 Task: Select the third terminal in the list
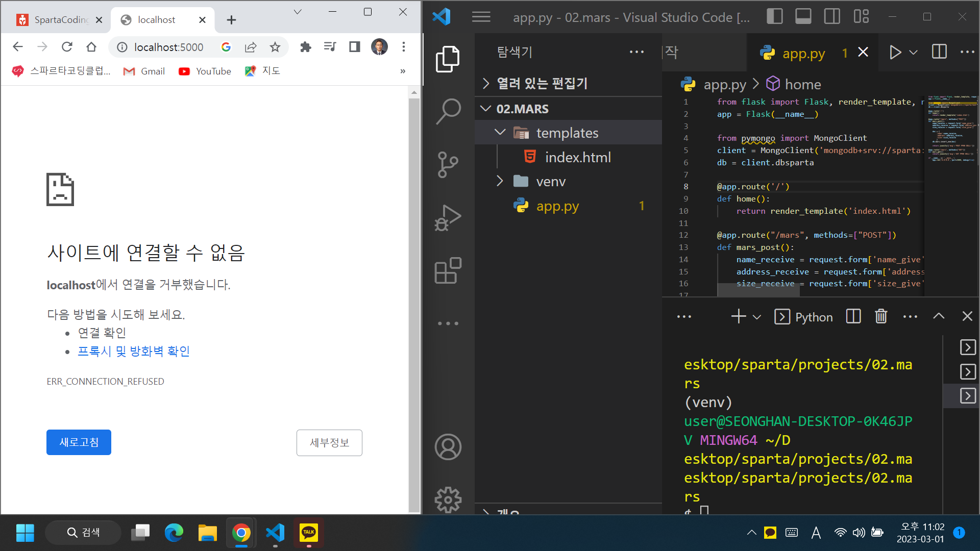968,396
